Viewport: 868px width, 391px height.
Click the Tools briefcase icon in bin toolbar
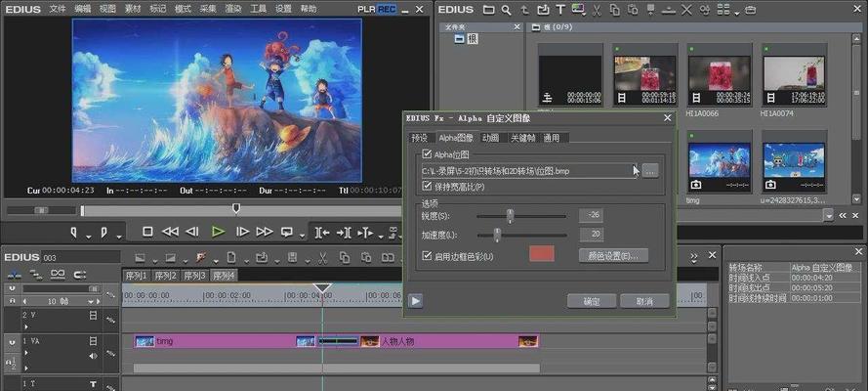pos(751,10)
